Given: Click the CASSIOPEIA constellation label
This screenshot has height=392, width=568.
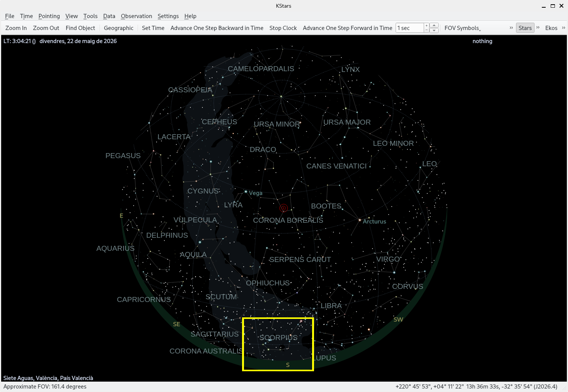Looking at the screenshot, I should pyautogui.click(x=190, y=90).
